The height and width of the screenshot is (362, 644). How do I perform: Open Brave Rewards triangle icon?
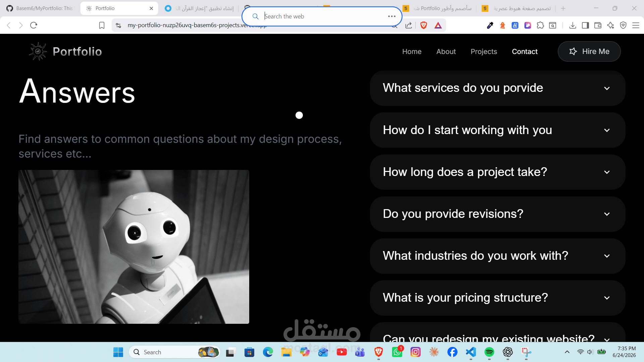(x=438, y=25)
